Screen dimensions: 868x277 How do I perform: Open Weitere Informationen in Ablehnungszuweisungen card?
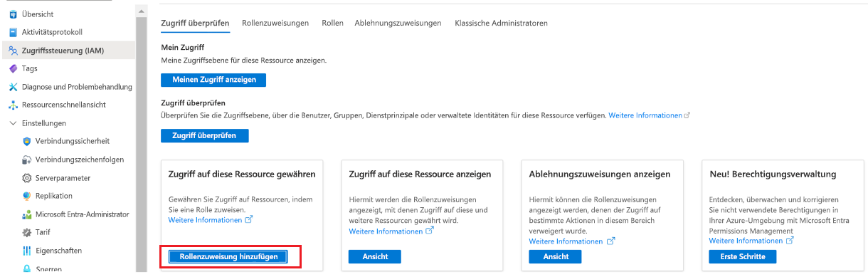pyautogui.click(x=566, y=241)
